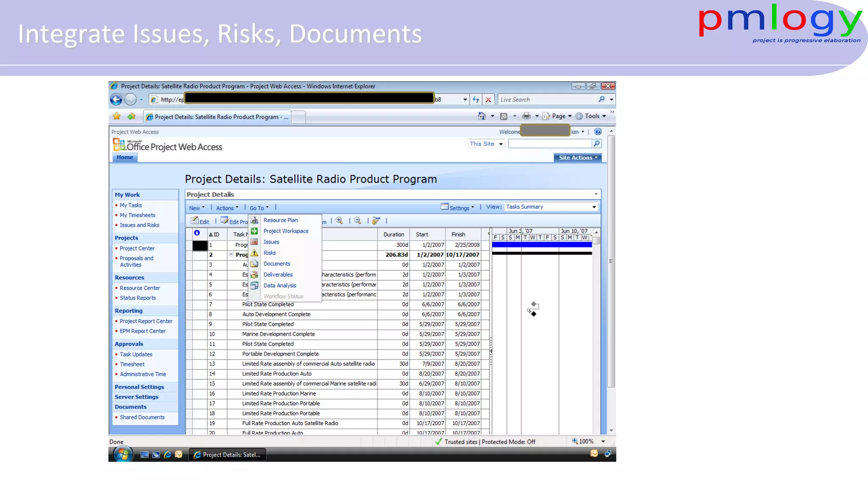The image size is (868, 488).
Task: Click the Internet Explorer quick launch icon
Action: coord(167,455)
